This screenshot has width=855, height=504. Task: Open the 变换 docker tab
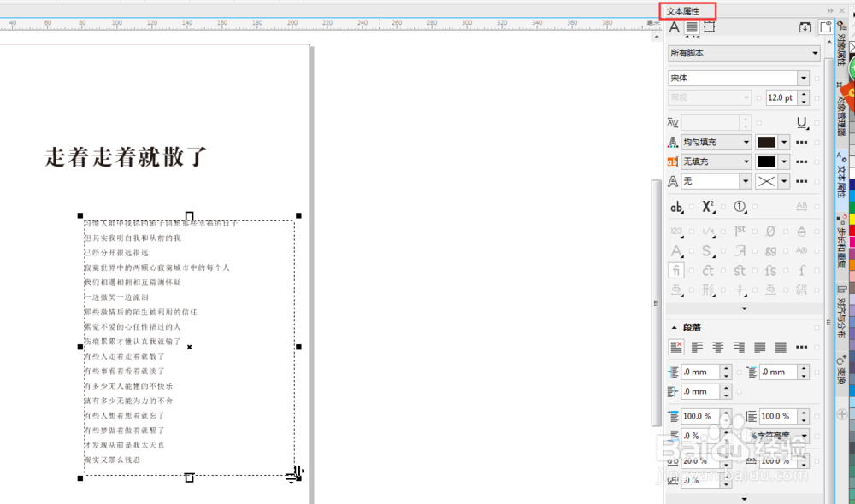pyautogui.click(x=842, y=370)
